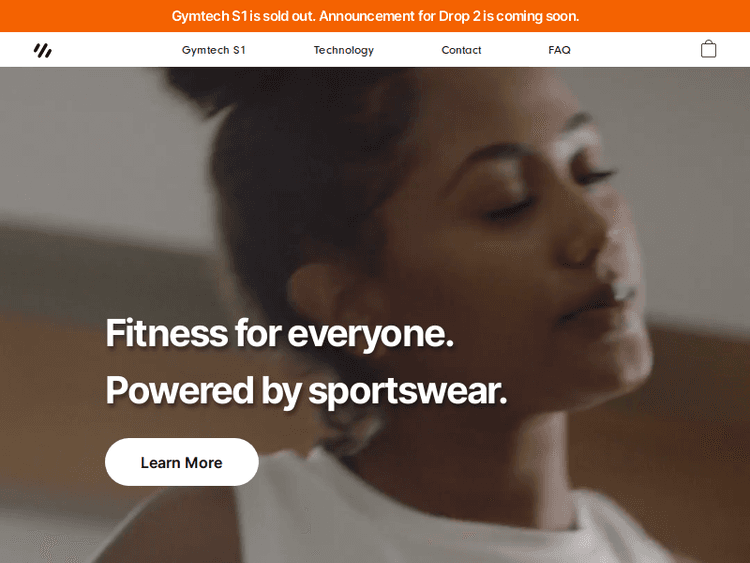Click the slanted-lines brand logo
Screen dimensions: 750x563
tap(43, 50)
